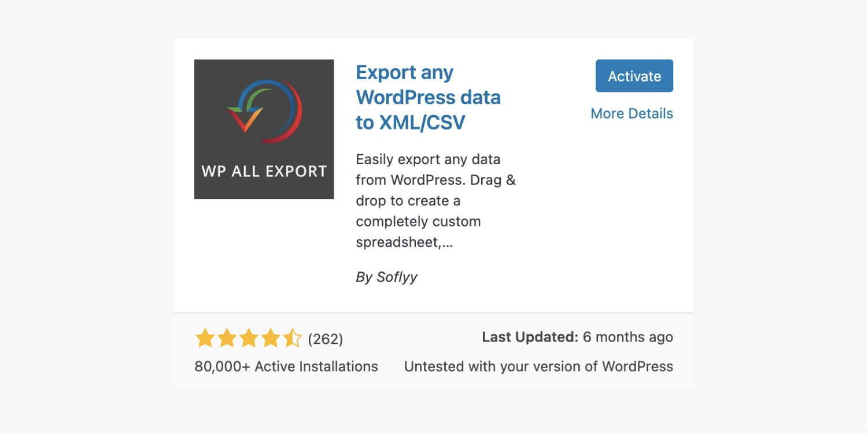The image size is (868, 434).
Task: Open the More Details link
Action: click(631, 113)
